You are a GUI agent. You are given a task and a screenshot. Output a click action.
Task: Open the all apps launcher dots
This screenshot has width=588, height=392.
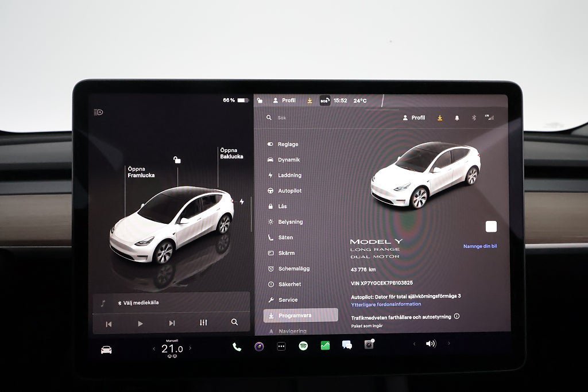[281, 346]
